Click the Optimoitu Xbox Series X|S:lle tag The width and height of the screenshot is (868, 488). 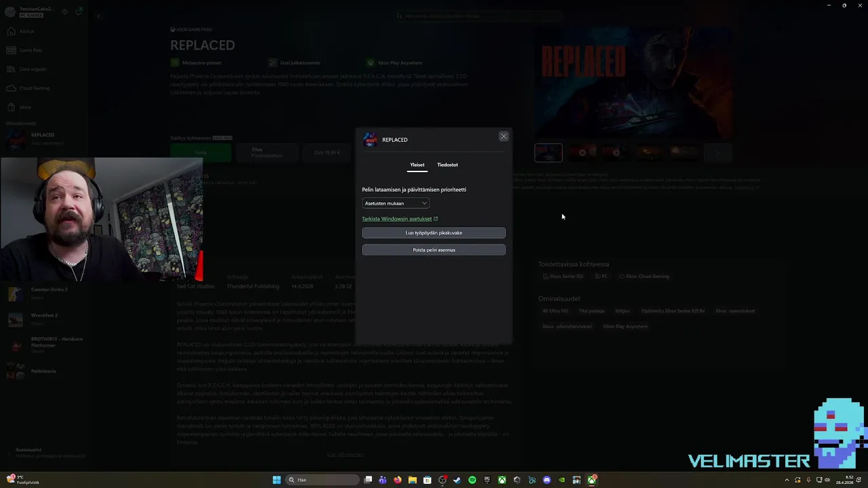[x=673, y=311]
